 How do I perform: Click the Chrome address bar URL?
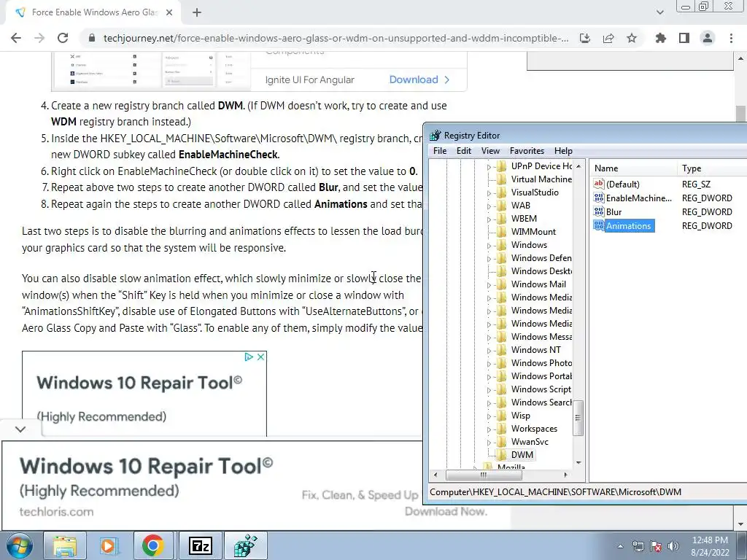click(336, 38)
